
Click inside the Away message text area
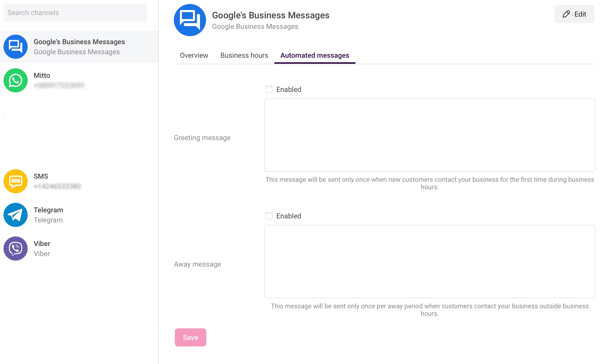tap(430, 262)
